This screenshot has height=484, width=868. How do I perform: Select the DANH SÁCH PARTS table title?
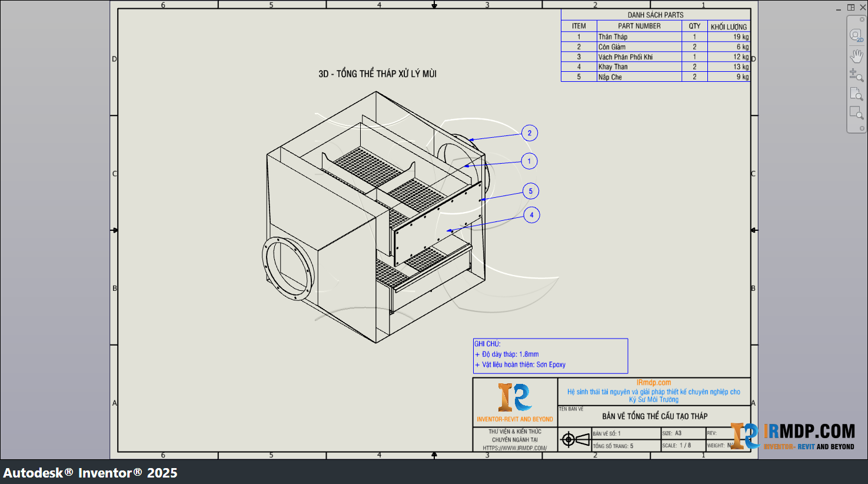[656, 15]
